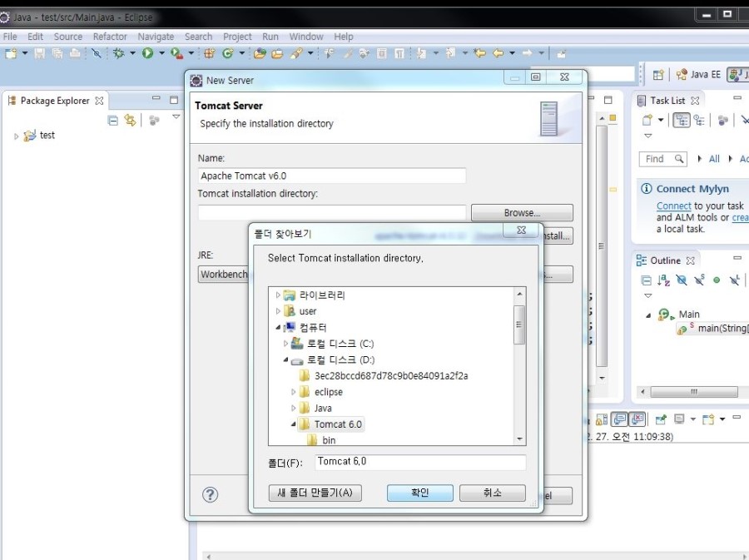Viewport: 749px width, 560px height.
Task: Expand the test project in Package Explorer
Action: pyautogui.click(x=17, y=136)
